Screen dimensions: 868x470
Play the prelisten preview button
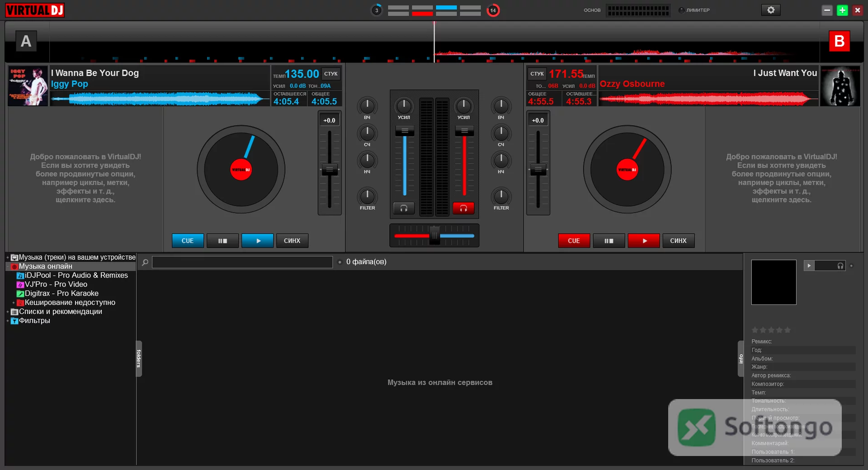[809, 266]
